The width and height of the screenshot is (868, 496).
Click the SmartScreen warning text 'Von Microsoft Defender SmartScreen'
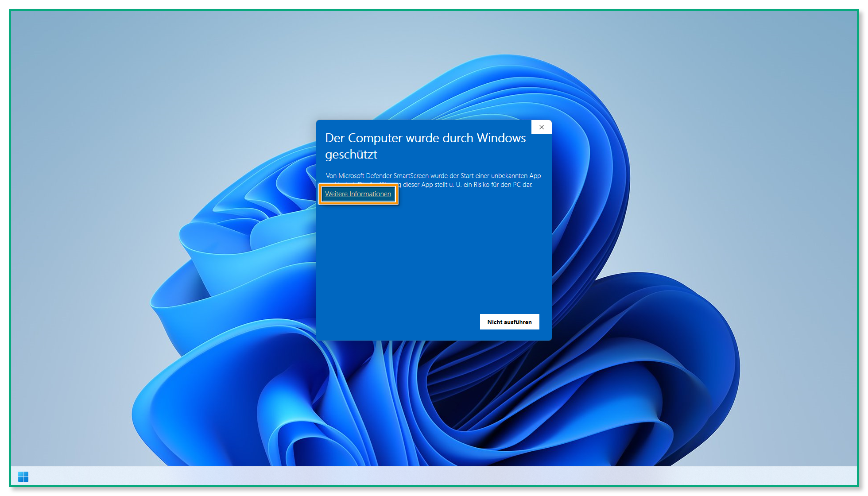point(377,176)
